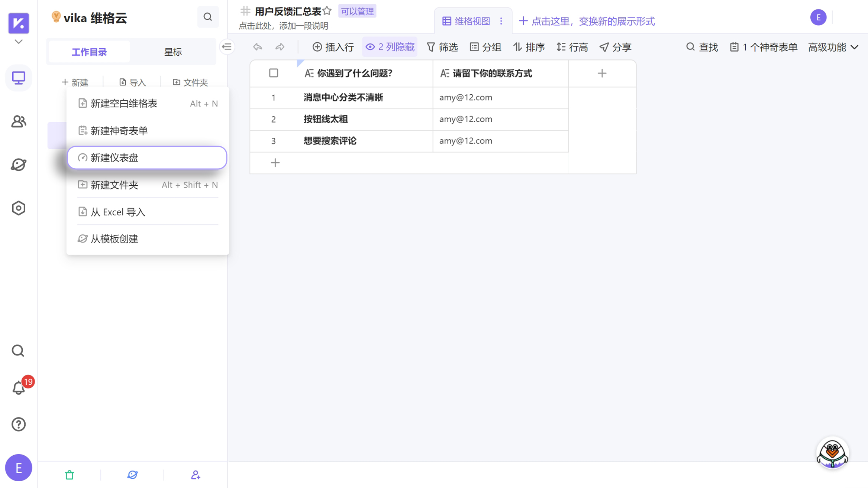Open the 维格视图 more options menu
This screenshot has height=488, width=868.
click(x=501, y=21)
